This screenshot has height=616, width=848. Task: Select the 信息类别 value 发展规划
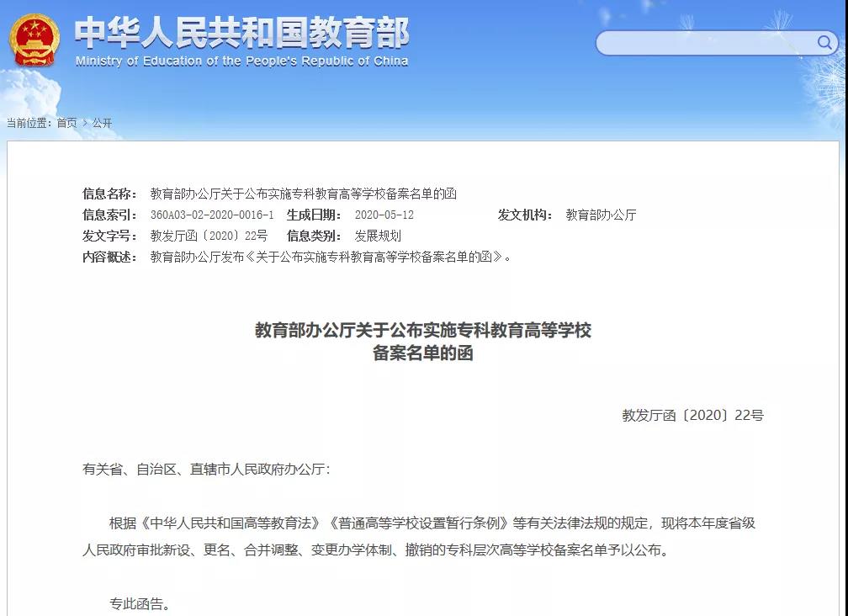[x=379, y=236]
